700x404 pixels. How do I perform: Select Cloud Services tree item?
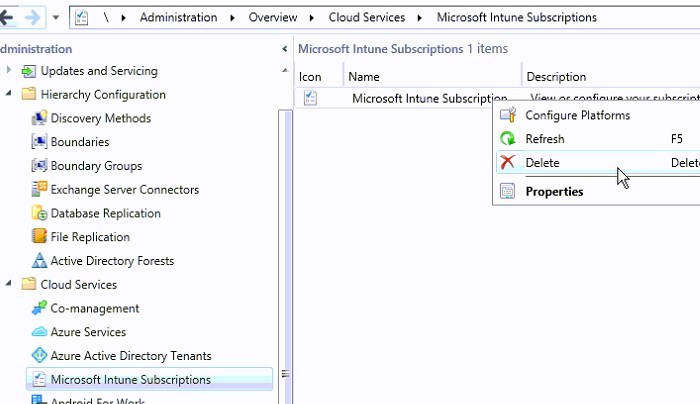tap(79, 285)
